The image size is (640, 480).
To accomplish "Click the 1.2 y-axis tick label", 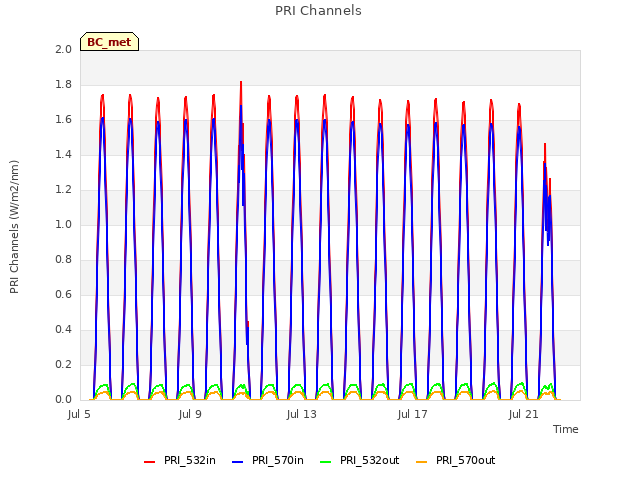I will click(x=63, y=189).
